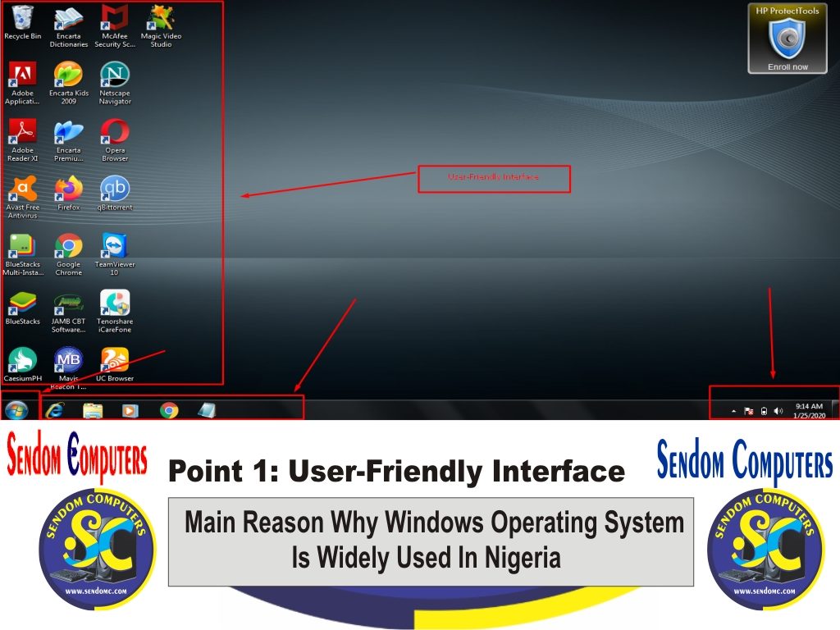Open the Windows Start menu orb
Image resolution: width=840 pixels, height=630 pixels.
(16, 410)
